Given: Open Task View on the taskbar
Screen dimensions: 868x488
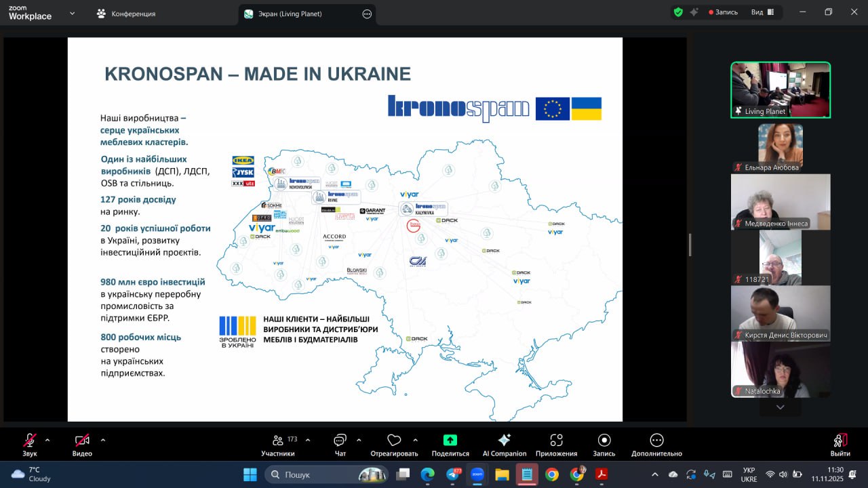Looking at the screenshot, I should (x=403, y=474).
